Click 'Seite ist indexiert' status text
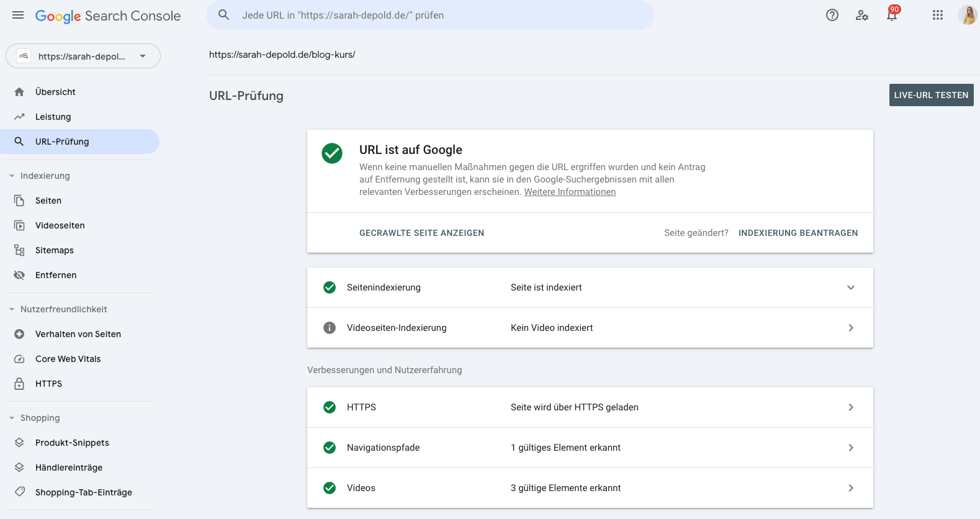The height and width of the screenshot is (519, 980). [x=546, y=287]
